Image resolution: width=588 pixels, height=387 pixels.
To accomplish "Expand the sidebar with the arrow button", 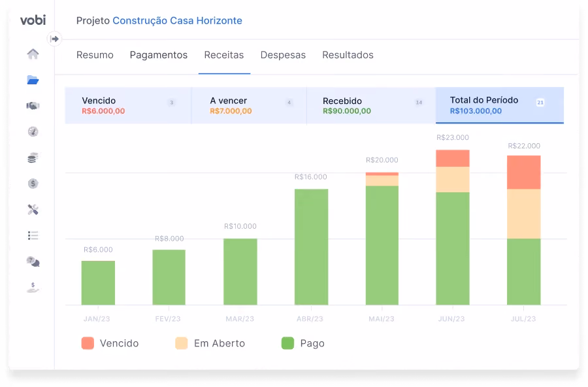I will pos(54,39).
